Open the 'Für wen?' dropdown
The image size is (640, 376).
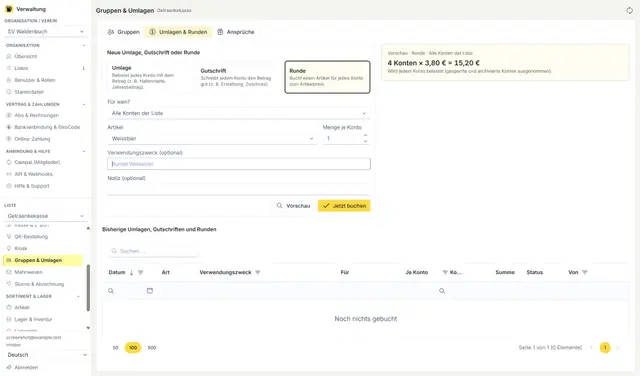239,113
